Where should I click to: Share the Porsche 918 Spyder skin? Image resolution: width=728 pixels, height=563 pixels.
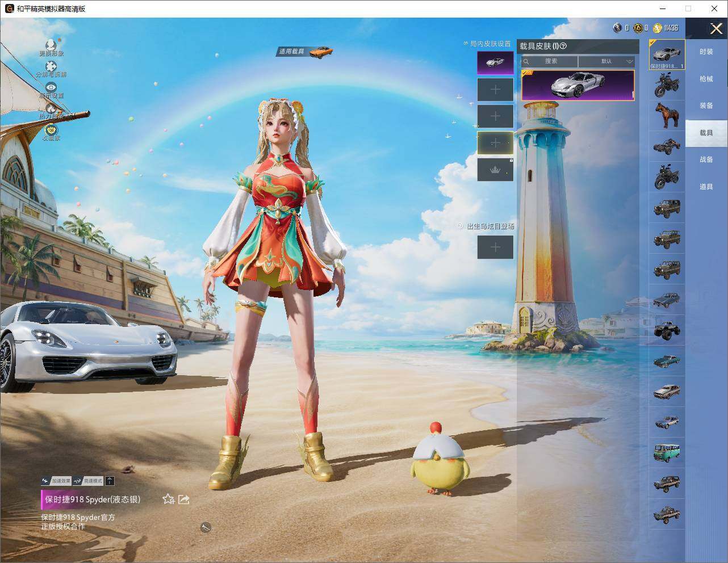[x=184, y=499]
